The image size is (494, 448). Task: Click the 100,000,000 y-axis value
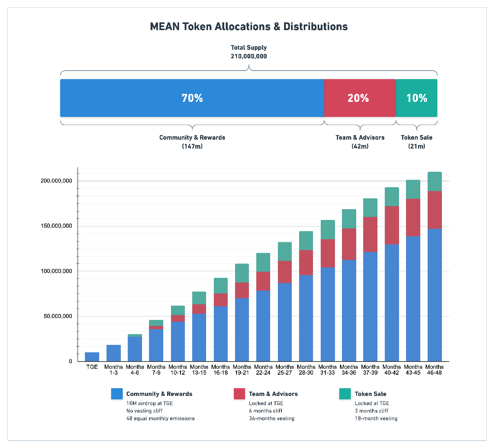(56, 271)
